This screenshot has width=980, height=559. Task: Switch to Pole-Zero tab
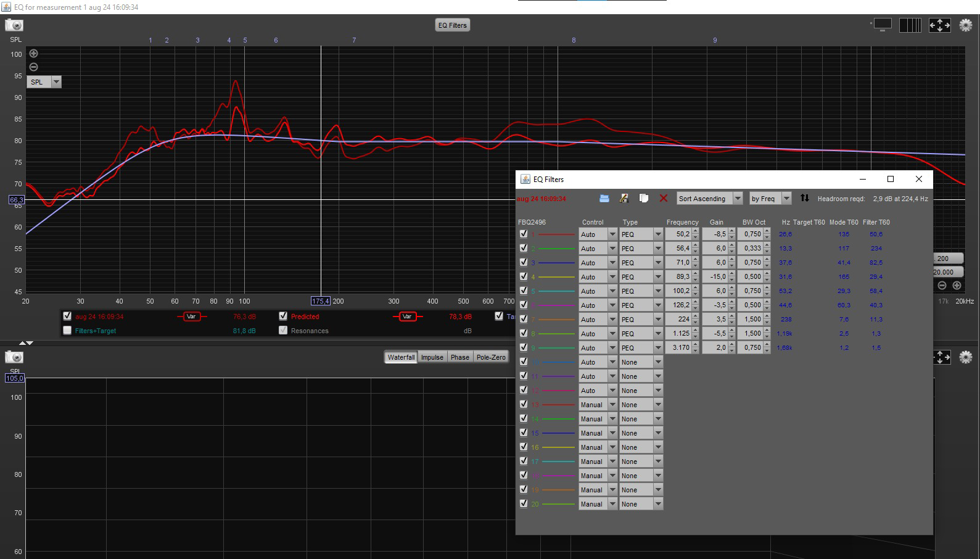491,357
